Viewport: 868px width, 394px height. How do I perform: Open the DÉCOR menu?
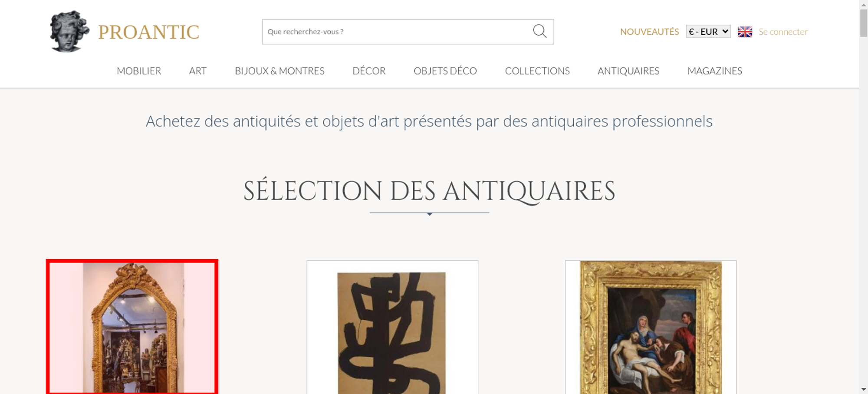click(369, 71)
